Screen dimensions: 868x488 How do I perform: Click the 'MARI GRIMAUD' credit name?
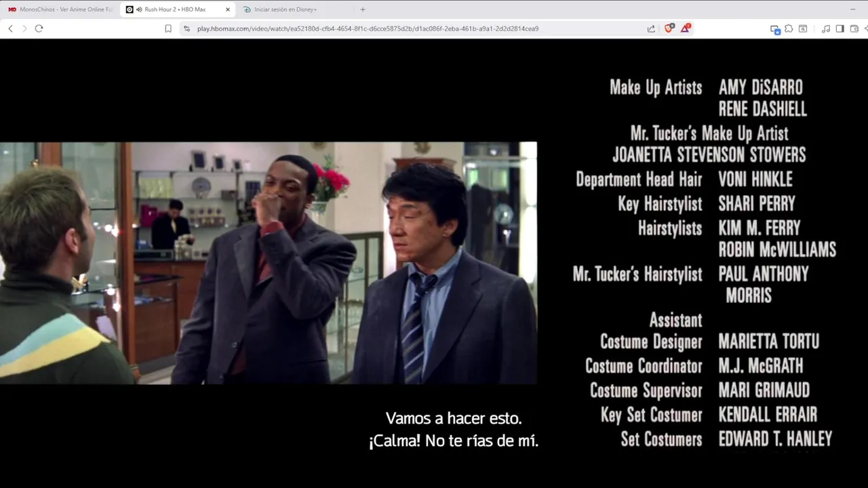(764, 390)
